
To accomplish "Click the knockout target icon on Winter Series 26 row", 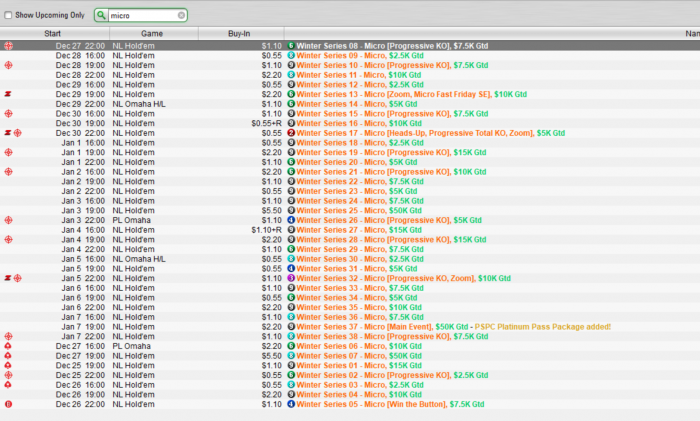I will (x=8, y=220).
